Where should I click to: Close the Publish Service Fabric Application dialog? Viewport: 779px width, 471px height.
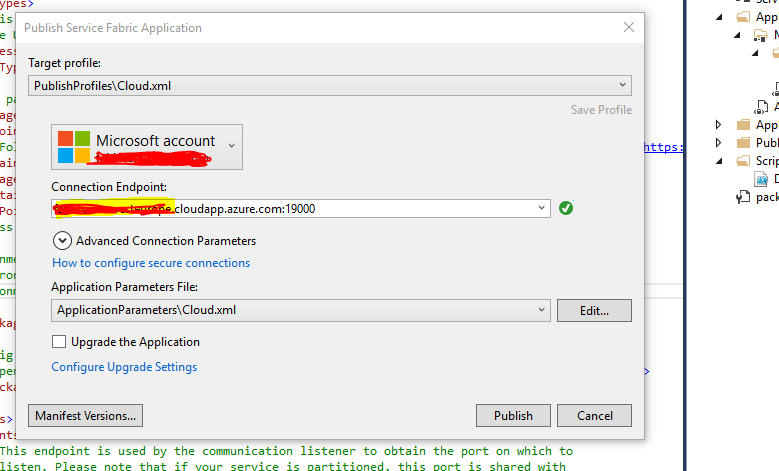point(629,27)
